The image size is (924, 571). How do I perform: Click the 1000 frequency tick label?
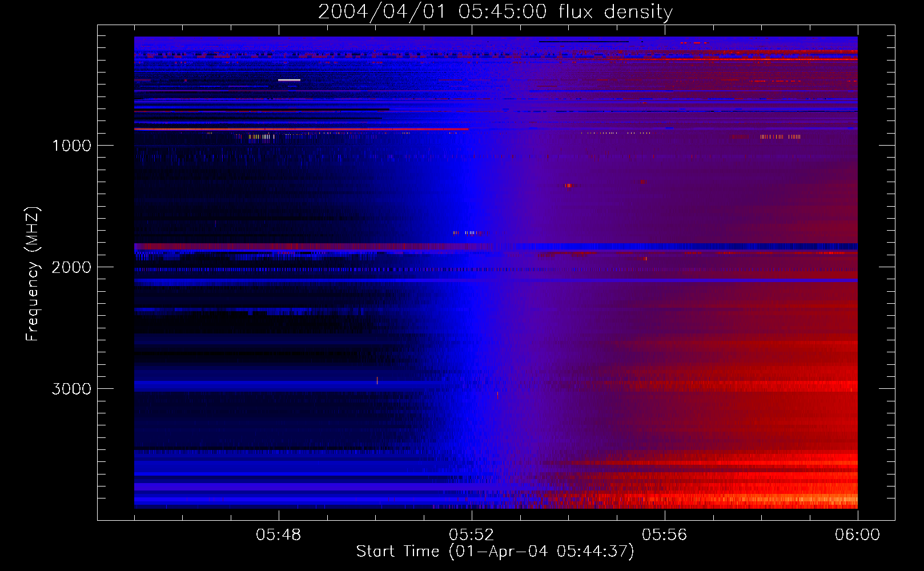click(71, 146)
